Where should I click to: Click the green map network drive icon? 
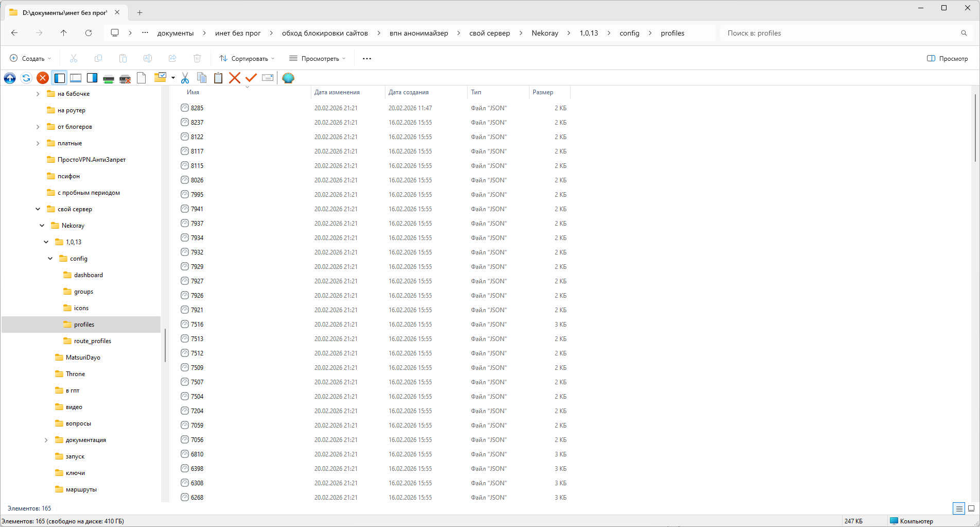coord(109,78)
